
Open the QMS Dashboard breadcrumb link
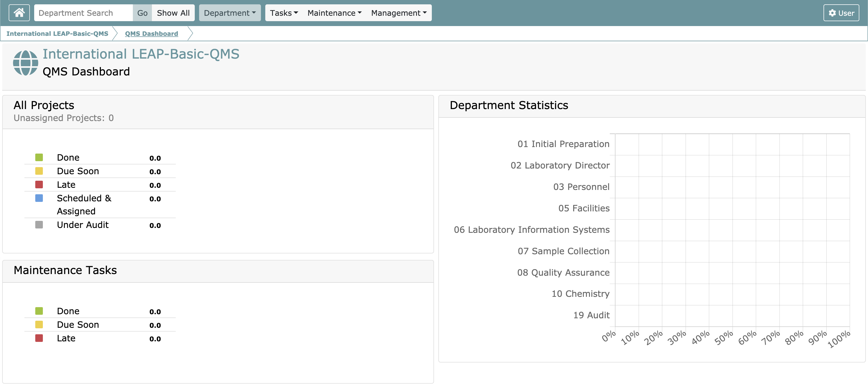point(151,34)
